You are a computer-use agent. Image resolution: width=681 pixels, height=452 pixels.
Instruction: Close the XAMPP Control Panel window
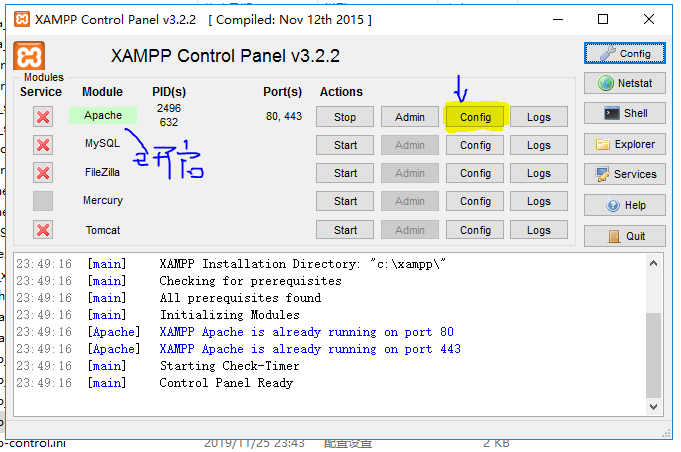click(x=649, y=20)
